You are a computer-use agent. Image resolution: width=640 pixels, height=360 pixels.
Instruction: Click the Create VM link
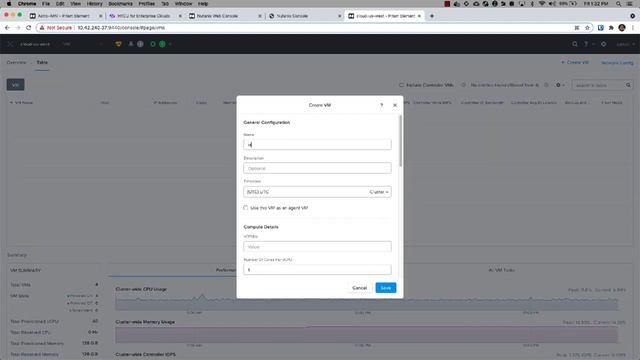tap(575, 62)
